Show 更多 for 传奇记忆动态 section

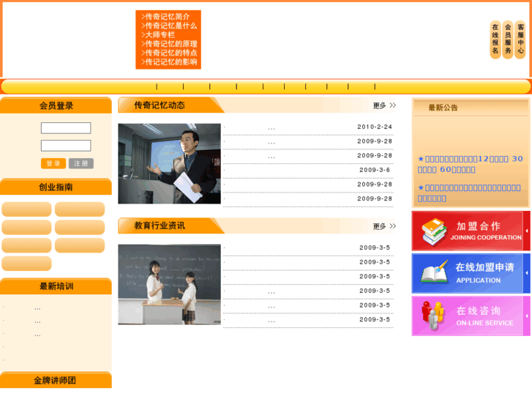384,105
